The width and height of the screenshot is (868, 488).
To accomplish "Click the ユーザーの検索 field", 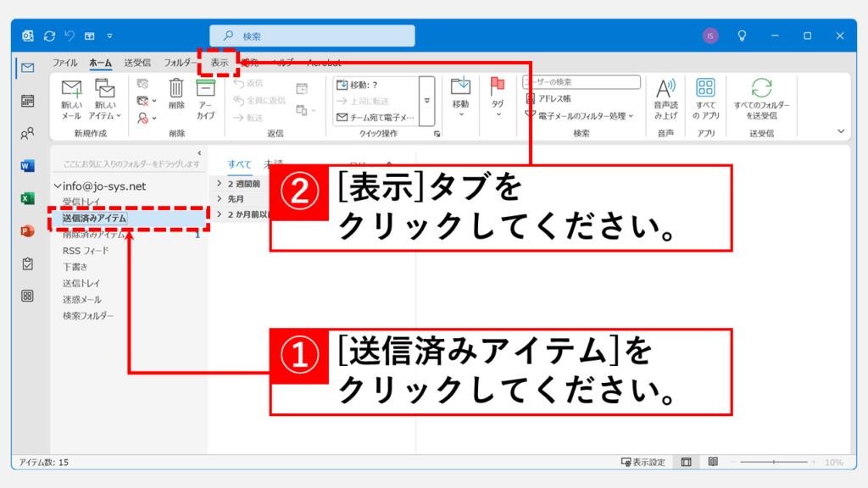I will click(581, 82).
